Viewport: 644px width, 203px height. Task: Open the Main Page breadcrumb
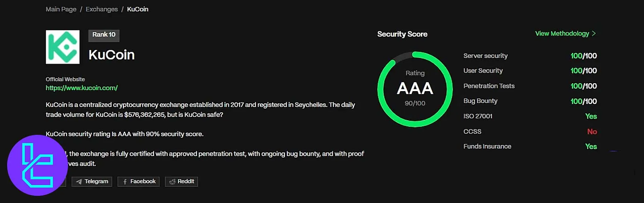click(x=61, y=9)
